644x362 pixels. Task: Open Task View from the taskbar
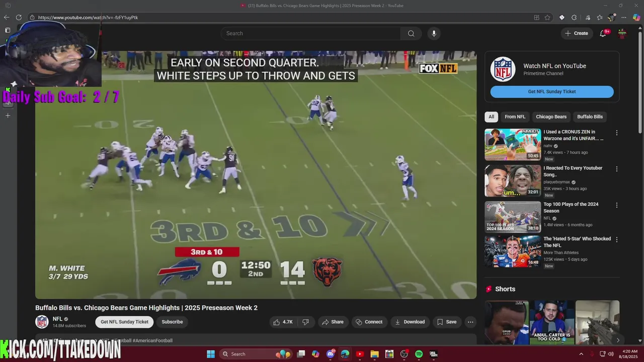(301, 354)
